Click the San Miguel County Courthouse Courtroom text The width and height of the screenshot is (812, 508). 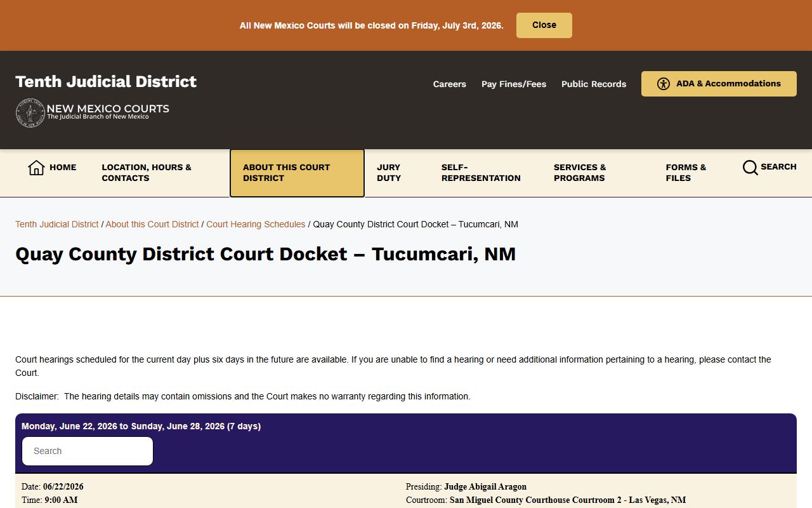[x=568, y=500]
